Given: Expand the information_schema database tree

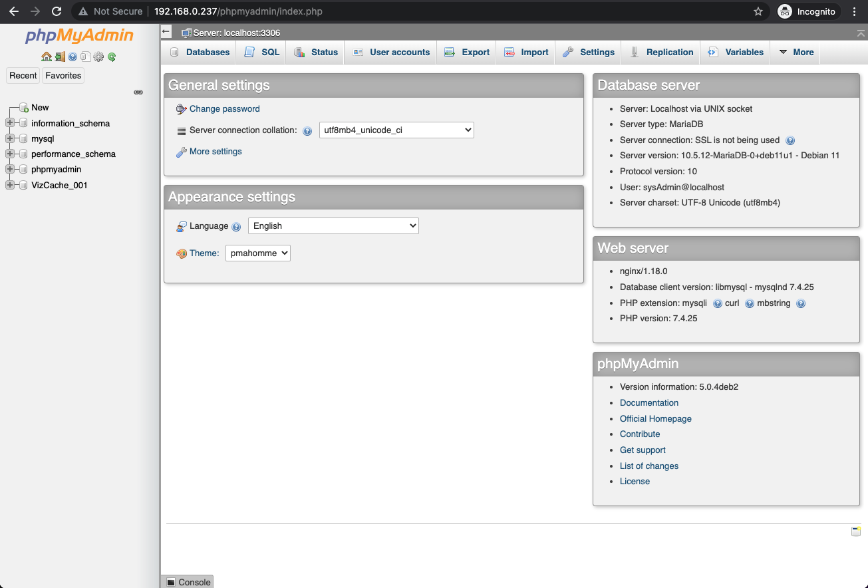Looking at the screenshot, I should click(x=10, y=123).
